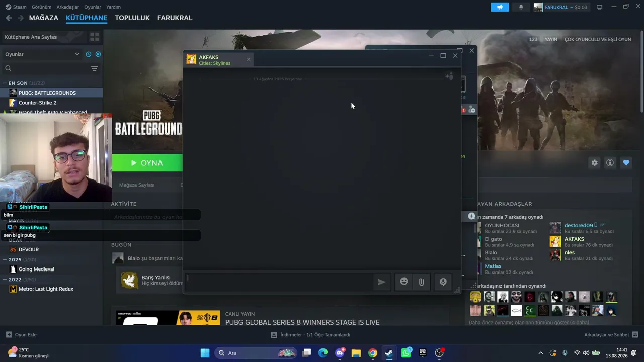The height and width of the screenshot is (362, 644).
Task: Open Mağaza Sayfası link for PUBG
Action: (137, 185)
